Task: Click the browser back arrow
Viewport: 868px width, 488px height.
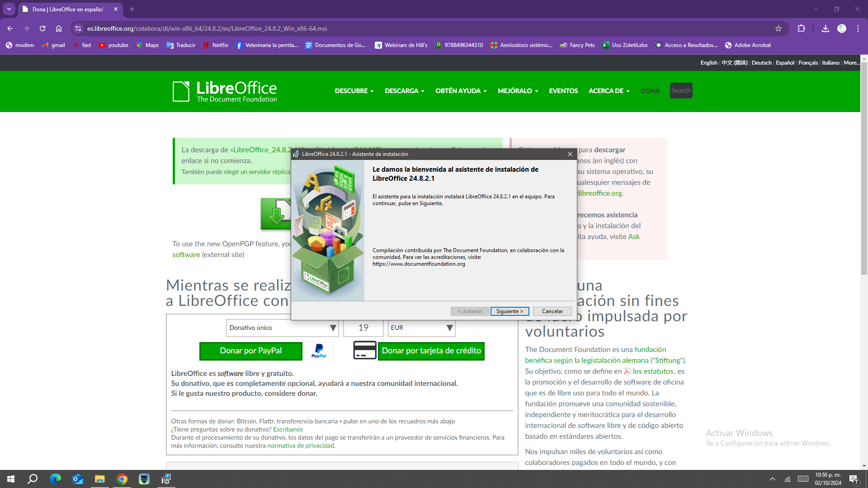Action: click(10, 28)
